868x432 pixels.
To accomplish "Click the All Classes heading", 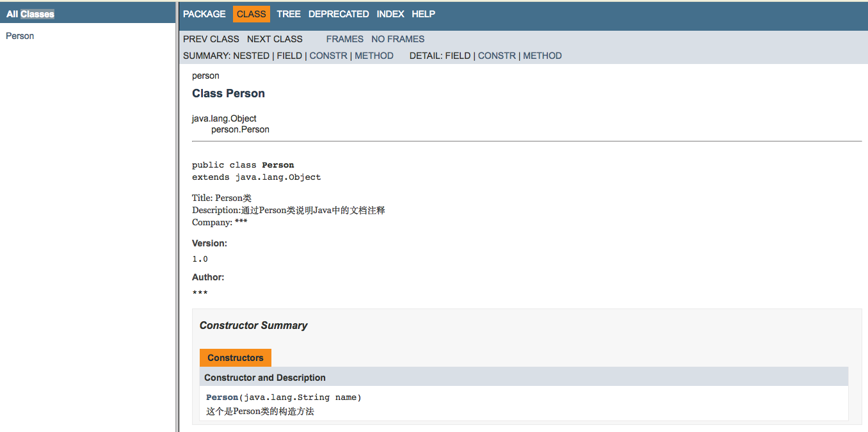I will tap(30, 14).
